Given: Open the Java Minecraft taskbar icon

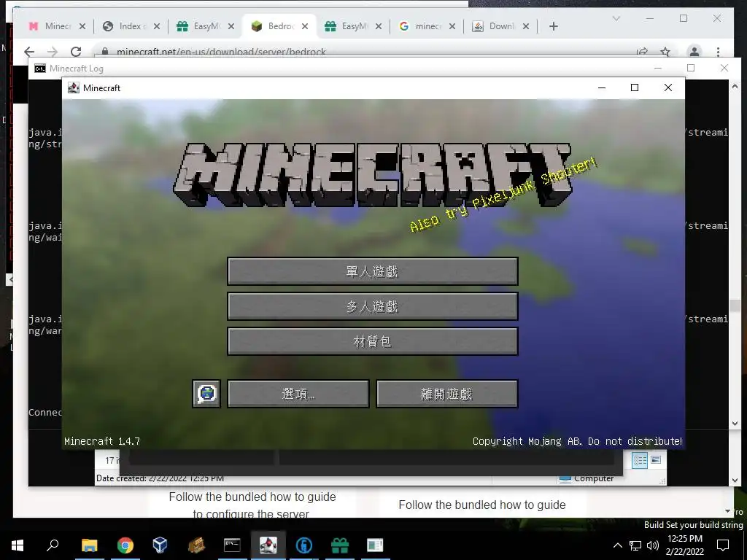Looking at the screenshot, I should click(268, 545).
